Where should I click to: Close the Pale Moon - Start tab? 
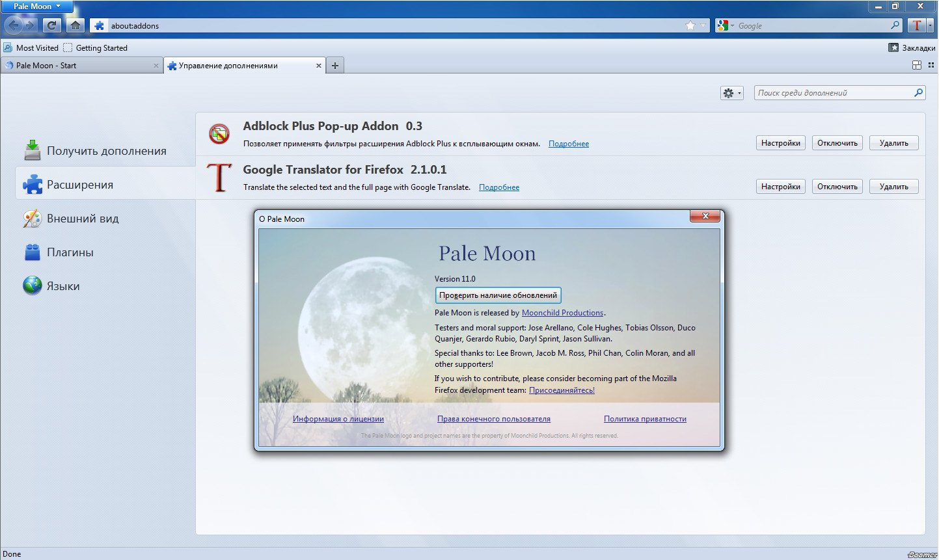click(x=156, y=66)
